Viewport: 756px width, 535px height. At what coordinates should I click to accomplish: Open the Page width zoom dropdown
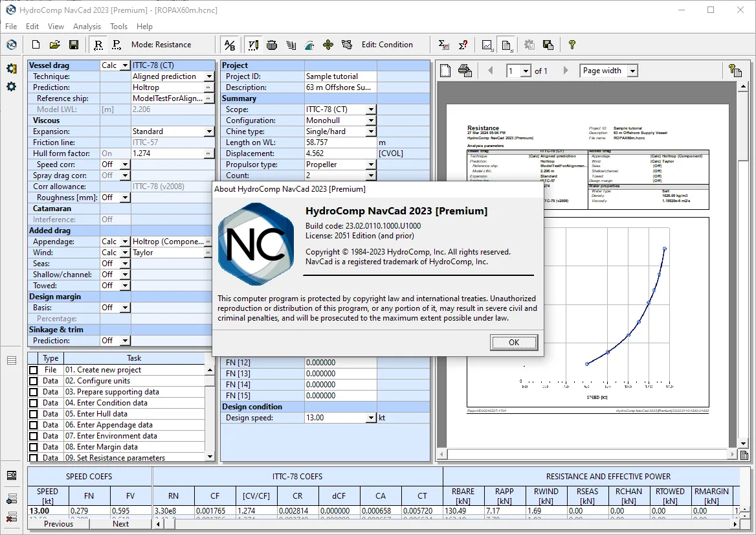tap(633, 71)
